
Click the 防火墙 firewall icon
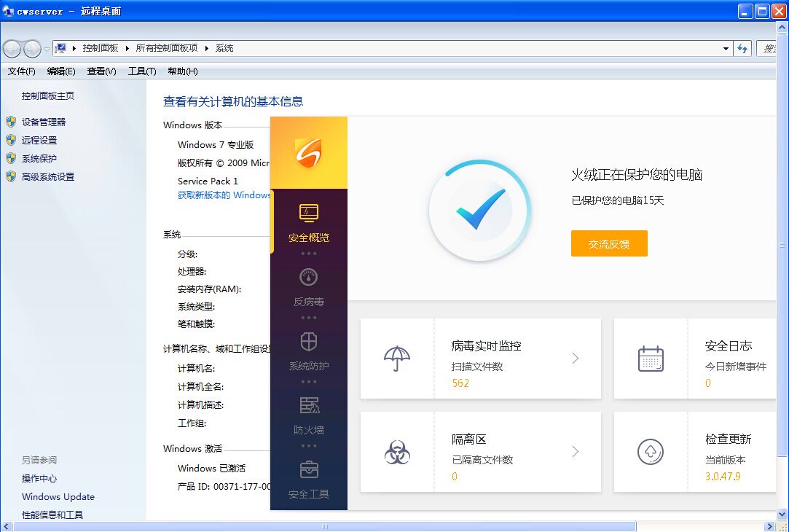coord(309,405)
